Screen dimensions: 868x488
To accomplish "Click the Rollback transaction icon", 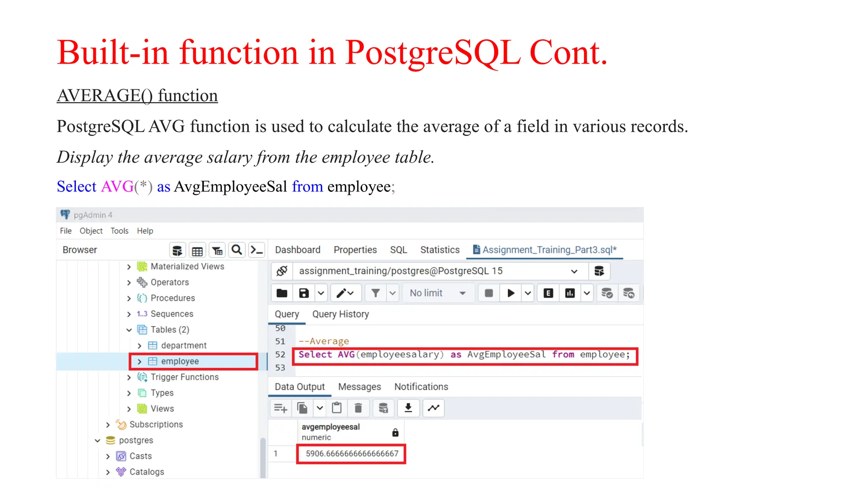I will [x=629, y=293].
